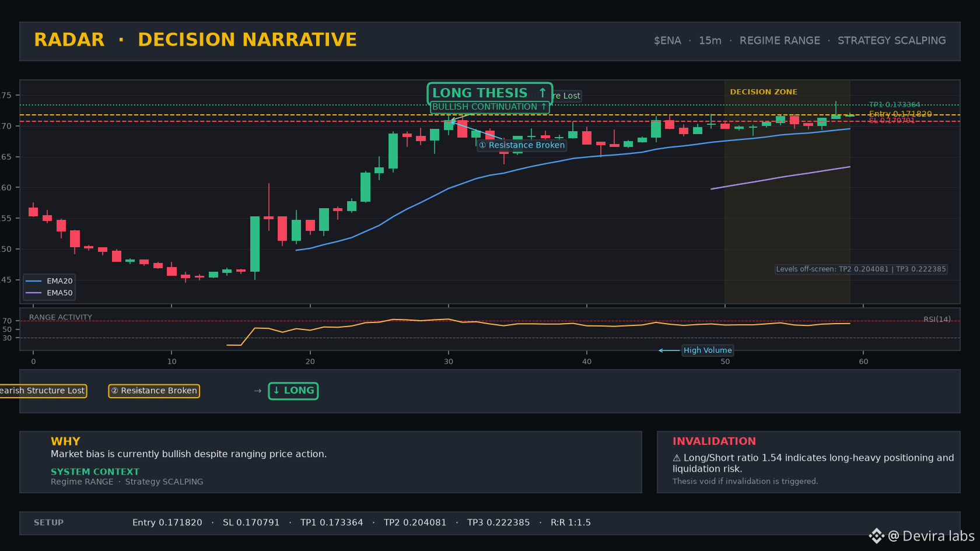
Task: Select the '② Resistance Broken' chip
Action: 154,391
